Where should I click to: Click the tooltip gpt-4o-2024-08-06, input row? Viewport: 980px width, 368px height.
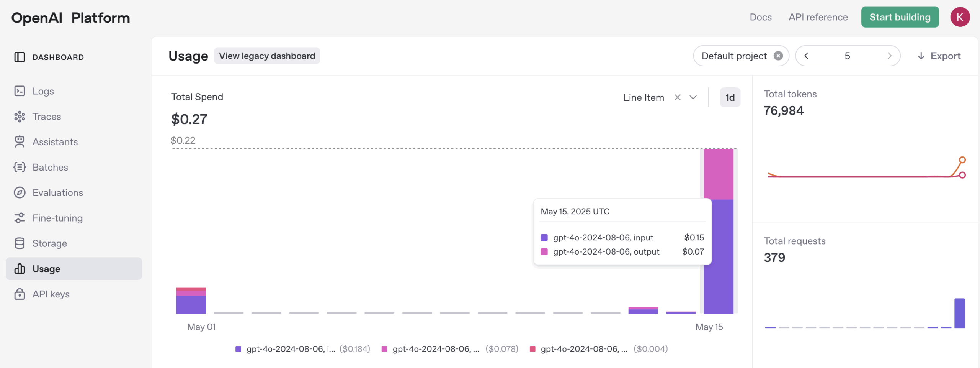pos(622,237)
